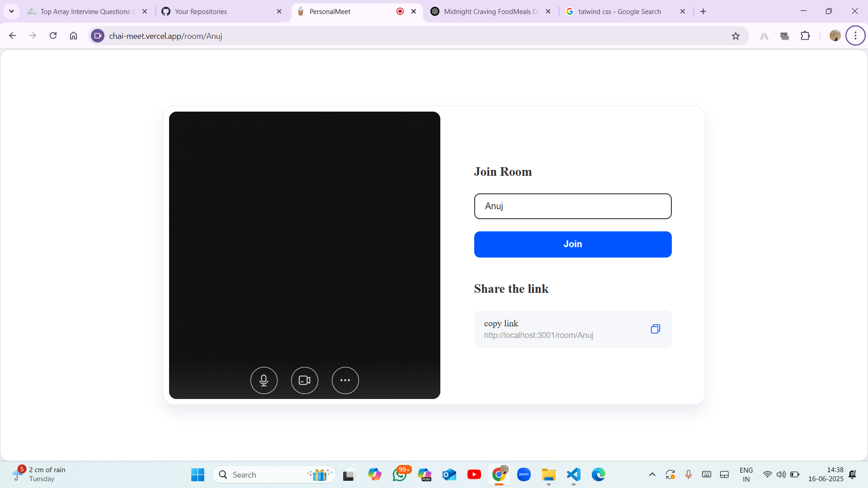Click the sync status tray icon
Image resolution: width=868 pixels, height=488 pixels.
[x=670, y=474]
